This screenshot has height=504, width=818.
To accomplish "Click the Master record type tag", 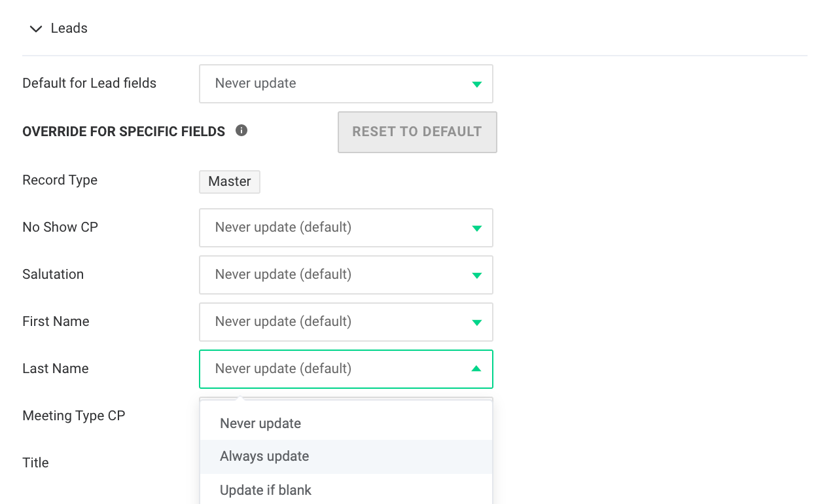I will (x=230, y=181).
